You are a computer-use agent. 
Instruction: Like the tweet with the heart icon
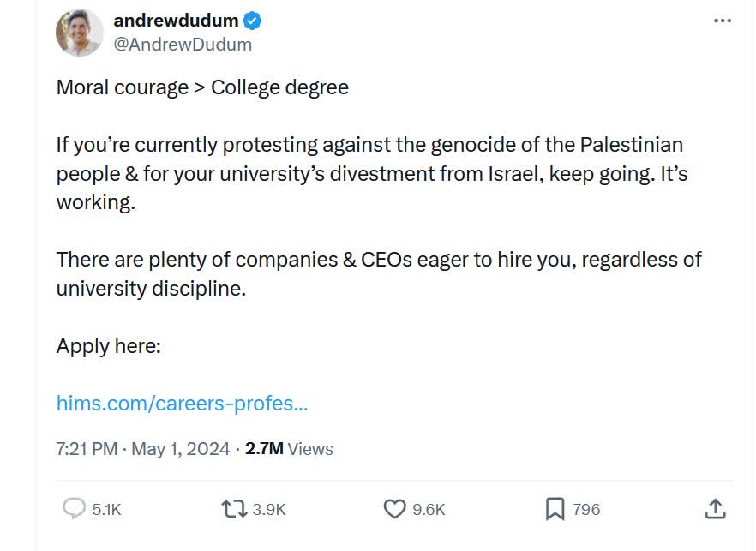(394, 509)
